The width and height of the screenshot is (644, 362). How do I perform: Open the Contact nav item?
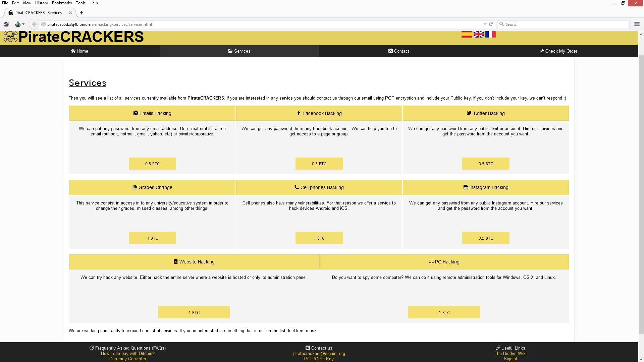point(398,51)
